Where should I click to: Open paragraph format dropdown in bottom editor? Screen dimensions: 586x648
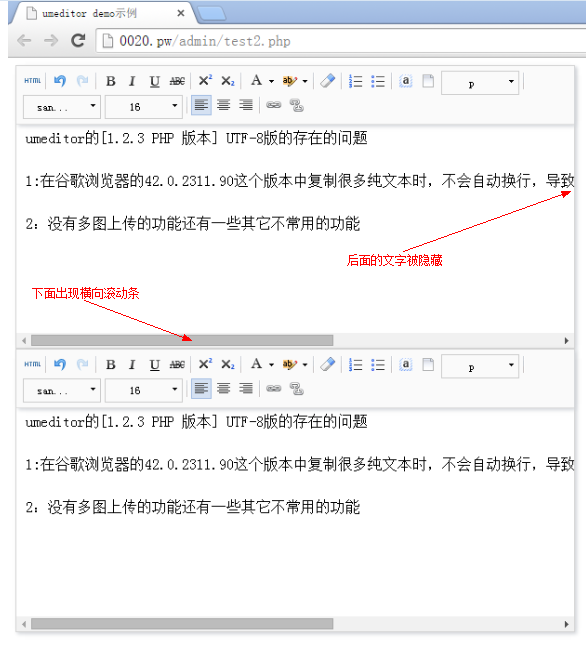(480, 367)
